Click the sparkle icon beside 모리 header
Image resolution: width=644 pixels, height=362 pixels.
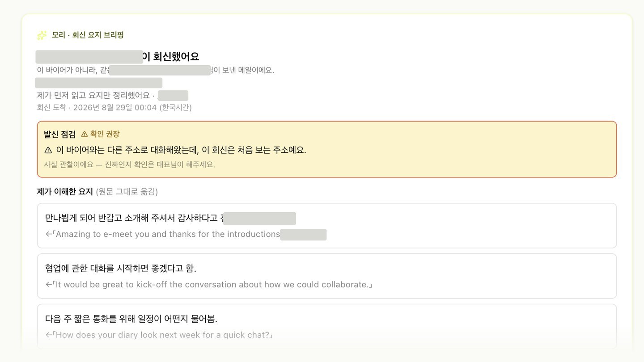[x=42, y=35]
